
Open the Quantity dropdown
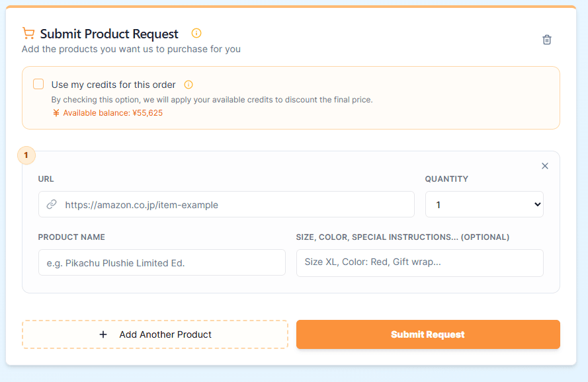483,205
